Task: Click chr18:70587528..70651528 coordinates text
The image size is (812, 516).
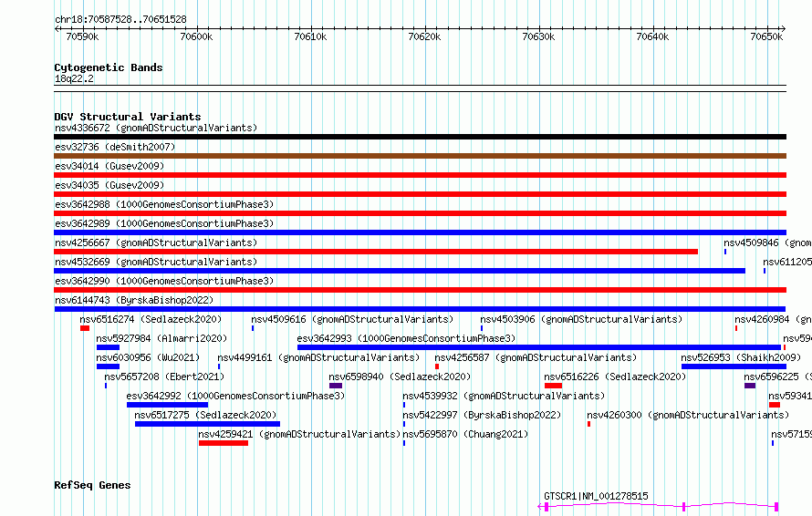Action: click(x=120, y=20)
